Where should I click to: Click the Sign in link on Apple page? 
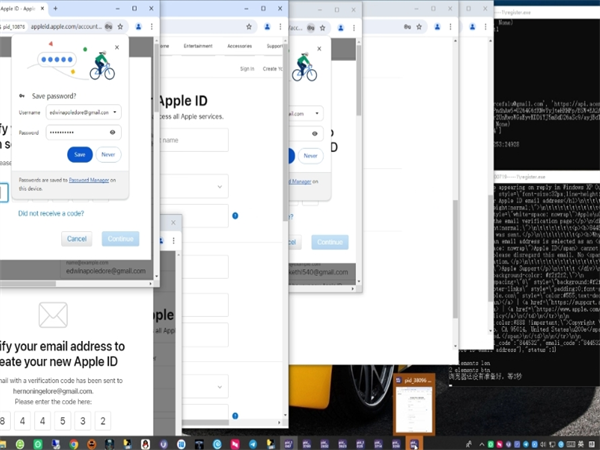coord(247,69)
